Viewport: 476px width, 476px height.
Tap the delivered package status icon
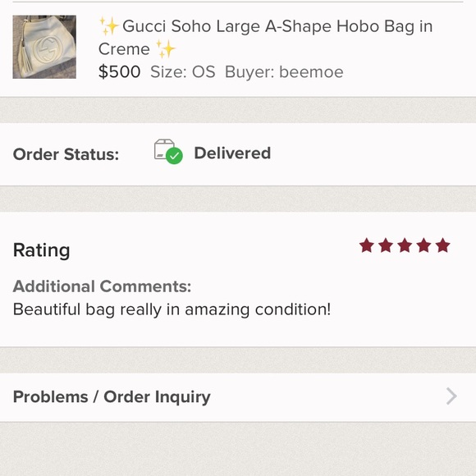pyautogui.click(x=168, y=151)
